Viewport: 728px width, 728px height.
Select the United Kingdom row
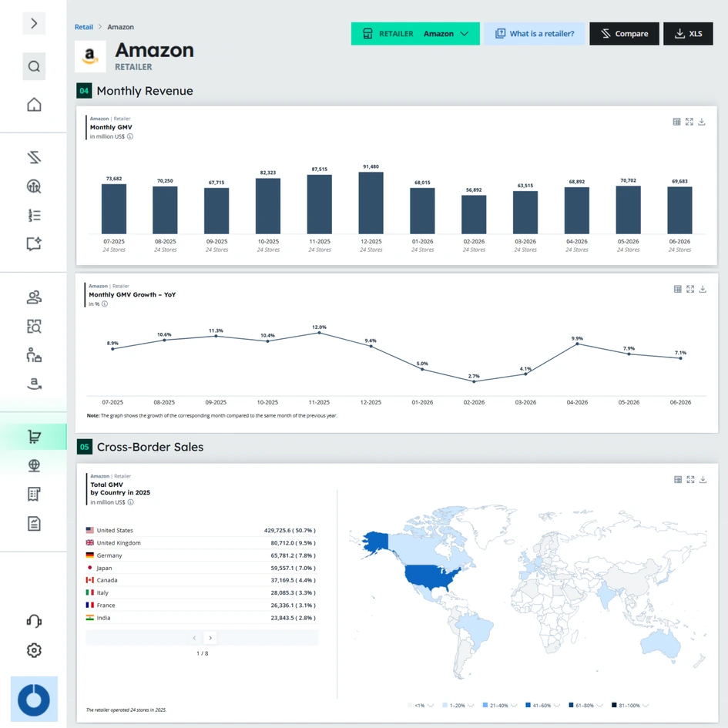202,543
